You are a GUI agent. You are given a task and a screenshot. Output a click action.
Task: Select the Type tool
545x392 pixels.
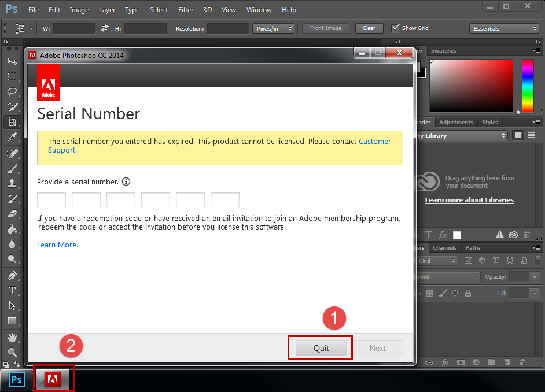click(12, 291)
